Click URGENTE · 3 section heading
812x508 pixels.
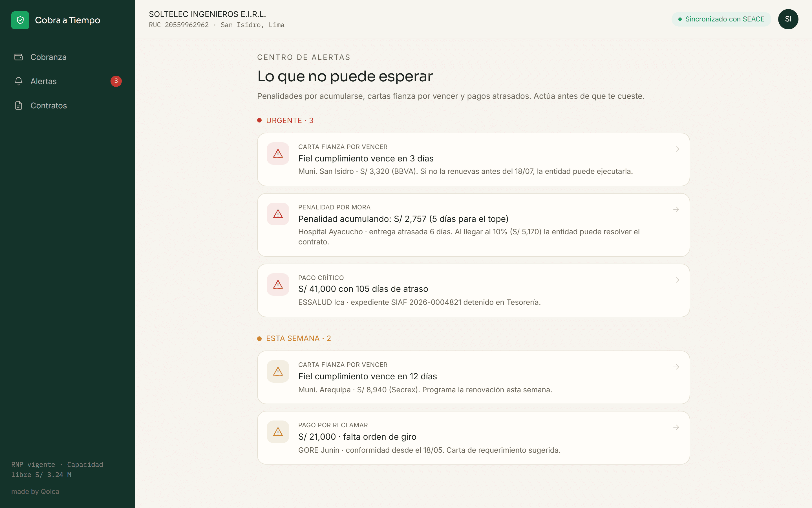coord(285,121)
